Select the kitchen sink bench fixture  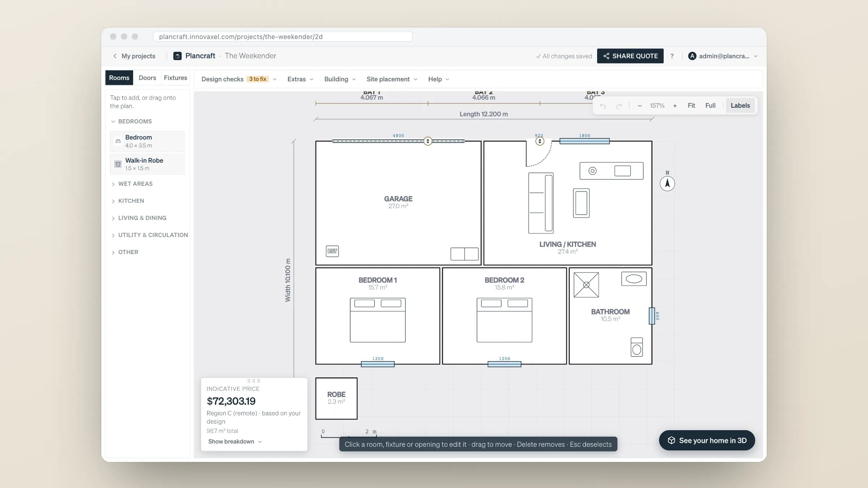point(612,171)
